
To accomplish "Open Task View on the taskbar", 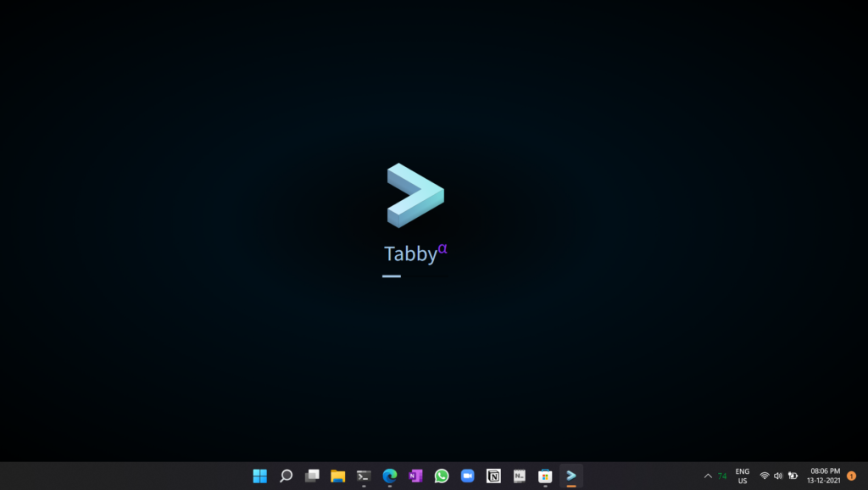I will [x=312, y=476].
